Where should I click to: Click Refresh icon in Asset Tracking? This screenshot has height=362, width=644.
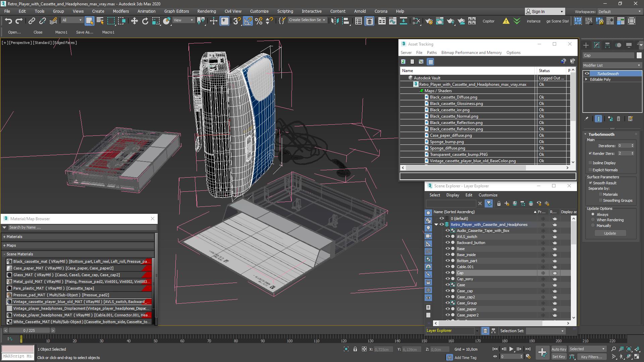tap(403, 62)
